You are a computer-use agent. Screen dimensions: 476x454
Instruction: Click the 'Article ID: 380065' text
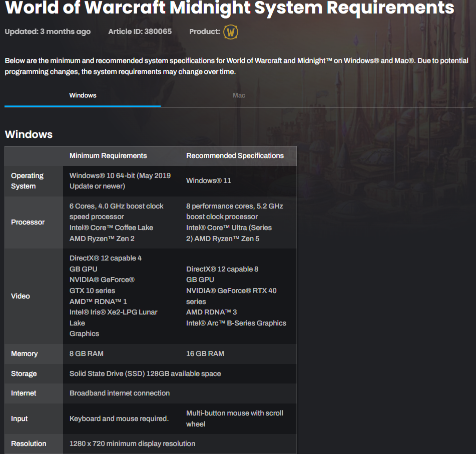140,31
